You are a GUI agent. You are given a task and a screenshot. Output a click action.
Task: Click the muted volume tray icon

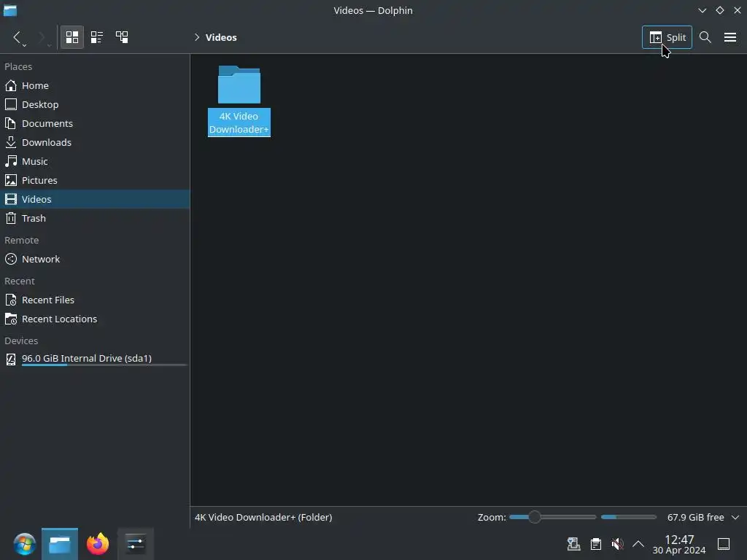click(617, 544)
